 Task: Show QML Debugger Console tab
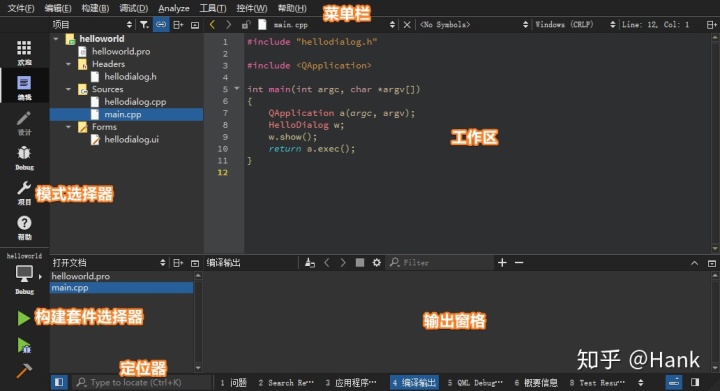[x=475, y=382]
